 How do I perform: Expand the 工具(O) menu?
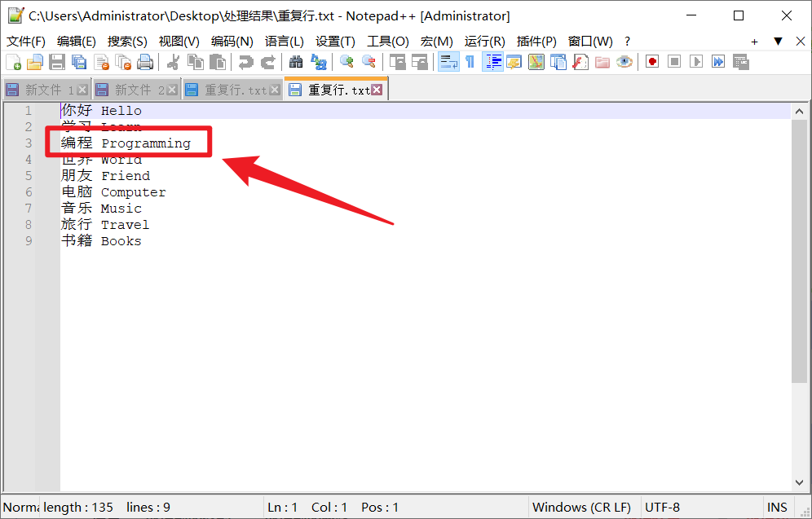pos(388,42)
